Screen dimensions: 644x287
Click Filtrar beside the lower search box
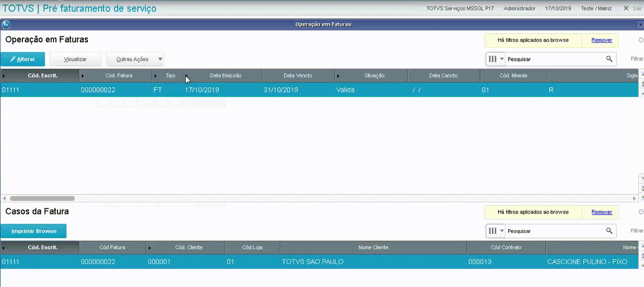tap(637, 231)
